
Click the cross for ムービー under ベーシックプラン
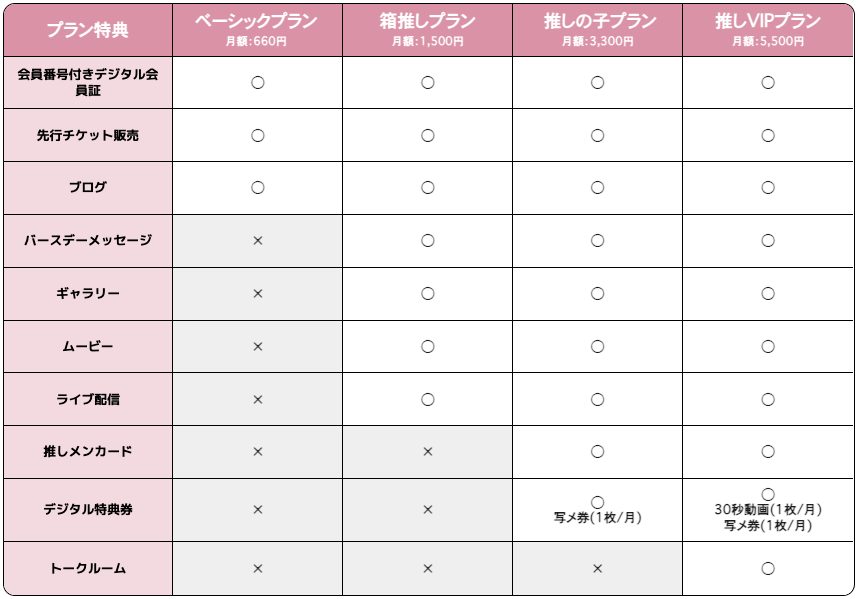(257, 347)
